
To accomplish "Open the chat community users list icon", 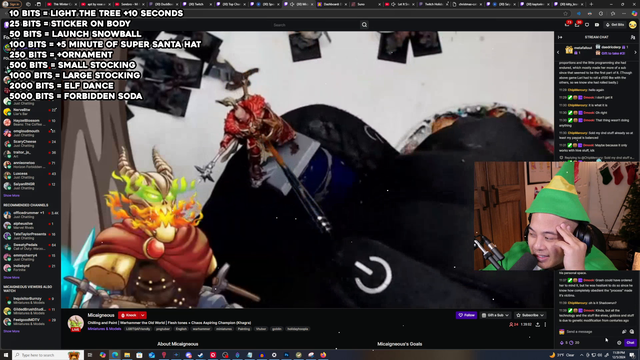I will point(633,37).
